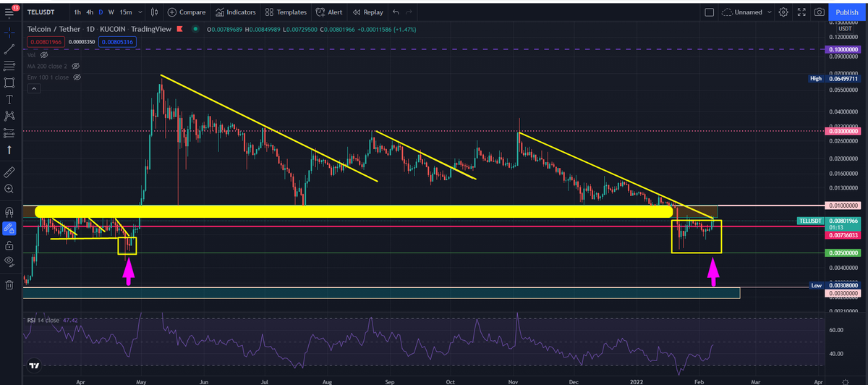Click the trash icon to remove drawings
The height and width of the screenshot is (385, 868).
9,284
